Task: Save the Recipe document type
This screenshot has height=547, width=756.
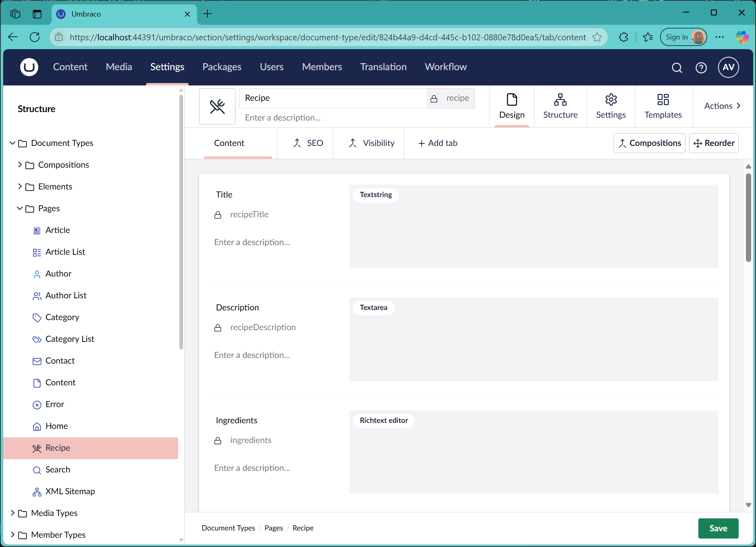Action: 719,528
